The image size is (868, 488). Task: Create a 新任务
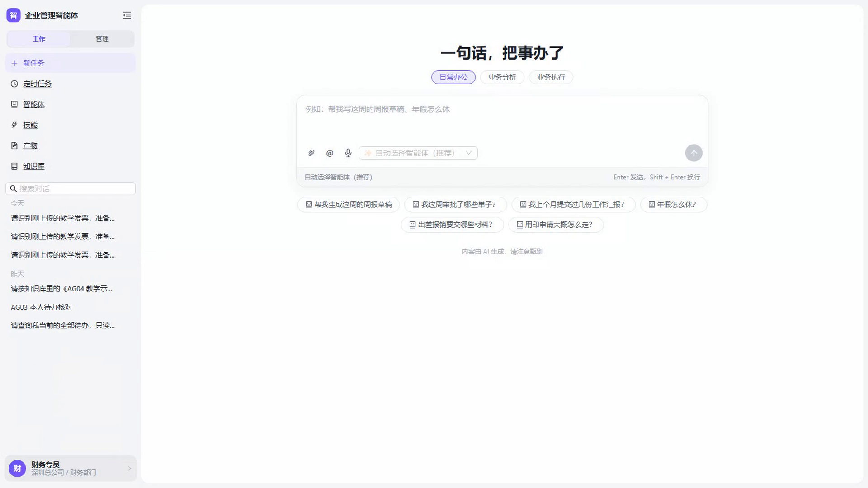[71, 63]
